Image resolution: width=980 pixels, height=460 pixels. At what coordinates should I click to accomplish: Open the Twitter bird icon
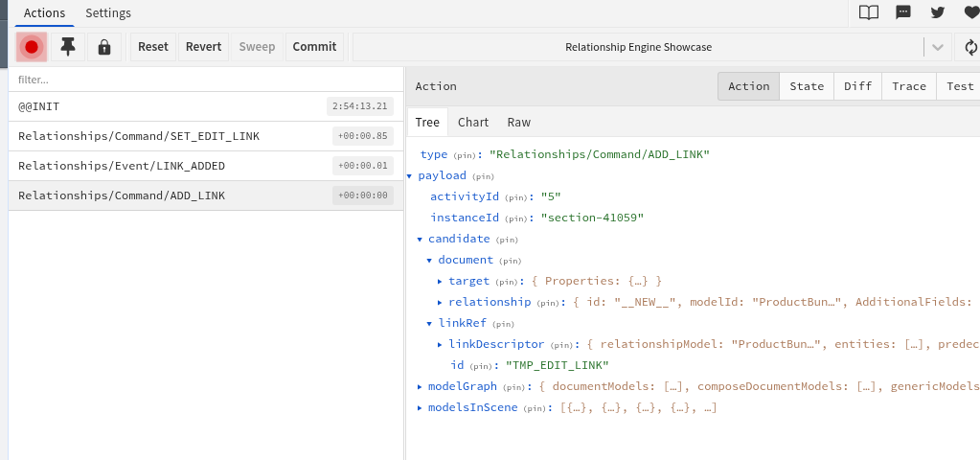point(938,12)
